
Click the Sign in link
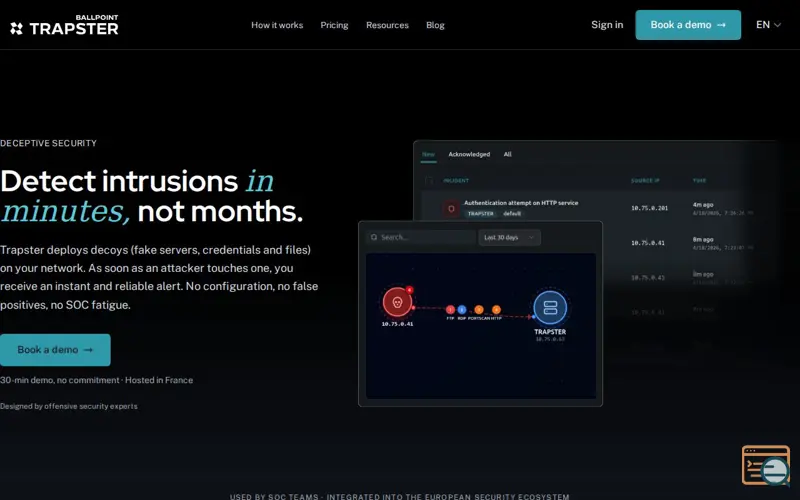607,24
